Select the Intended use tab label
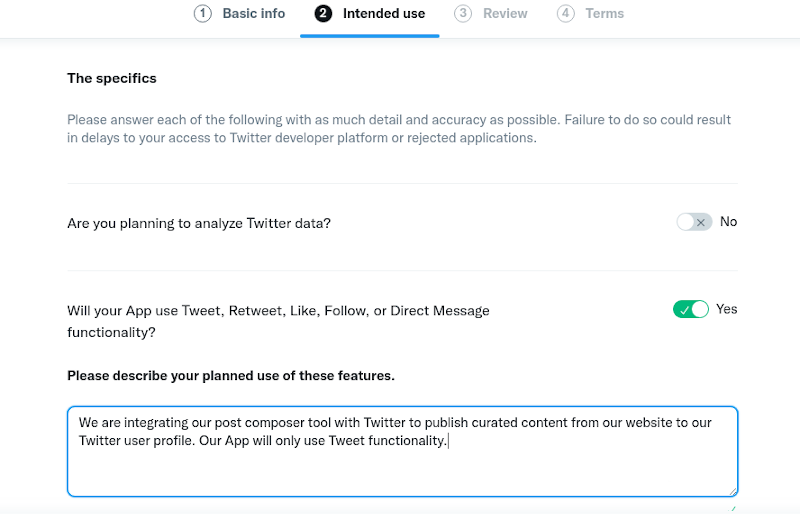The image size is (800, 520). (384, 14)
